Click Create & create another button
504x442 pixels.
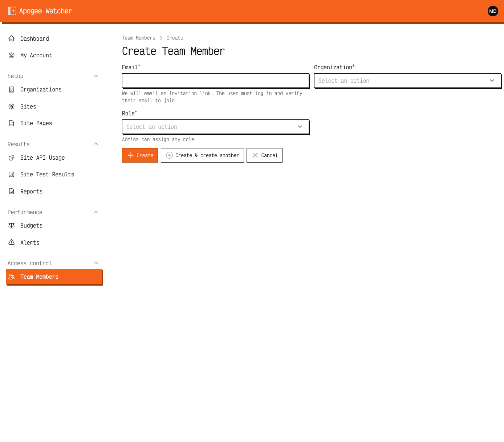point(202,155)
